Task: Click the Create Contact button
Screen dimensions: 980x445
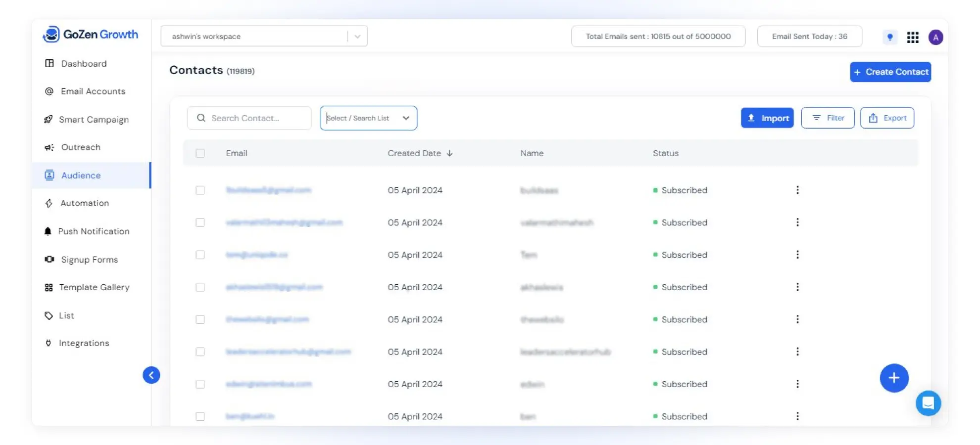Action: point(890,72)
